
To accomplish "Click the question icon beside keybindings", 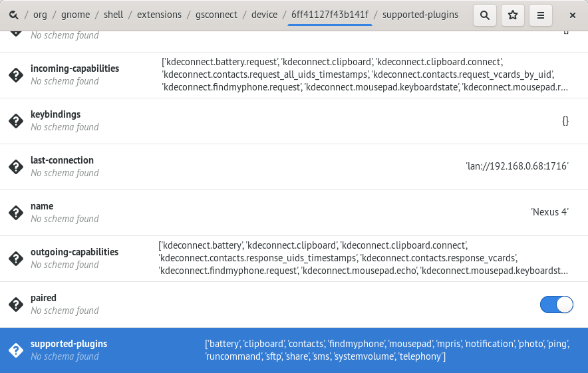I will (x=16, y=121).
